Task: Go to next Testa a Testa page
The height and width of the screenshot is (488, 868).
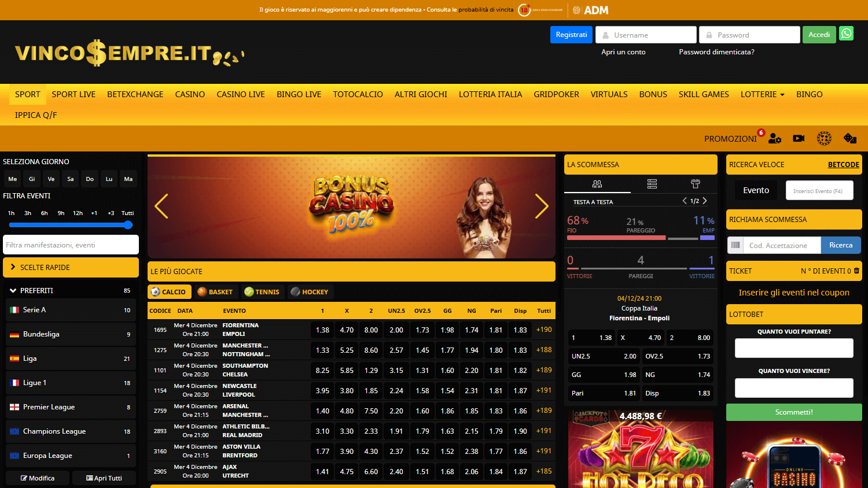Action: [x=704, y=201]
